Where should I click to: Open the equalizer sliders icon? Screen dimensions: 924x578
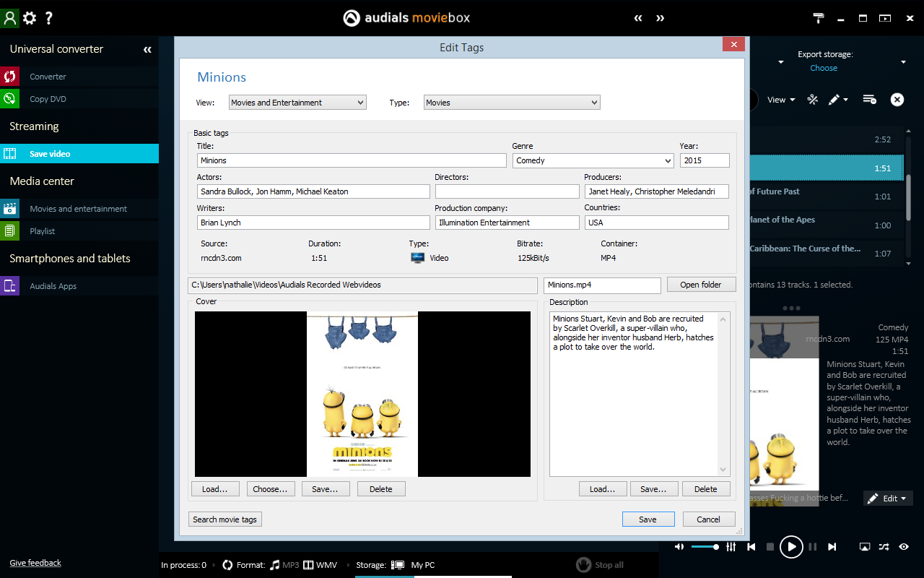pos(731,547)
